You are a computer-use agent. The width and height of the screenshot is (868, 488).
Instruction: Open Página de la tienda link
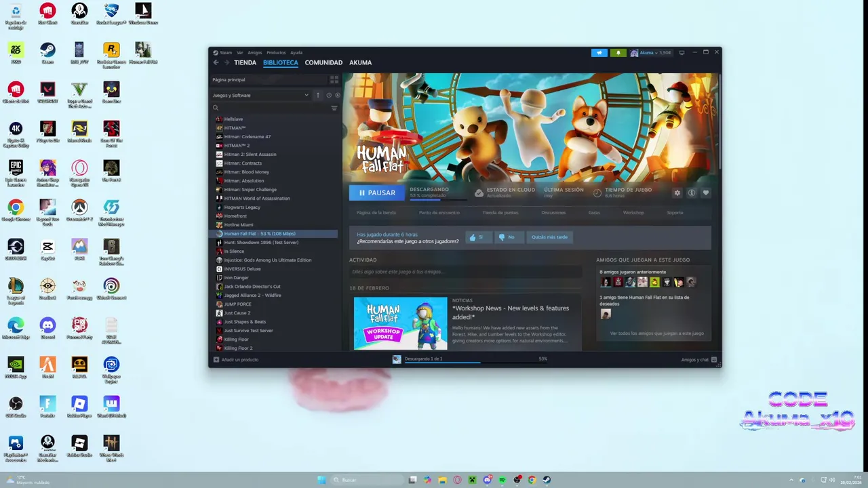tap(376, 213)
